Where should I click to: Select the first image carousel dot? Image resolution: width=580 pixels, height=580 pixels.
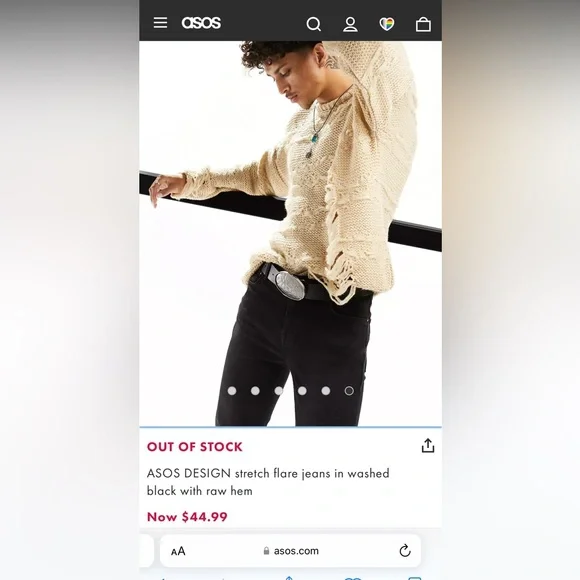tap(232, 391)
